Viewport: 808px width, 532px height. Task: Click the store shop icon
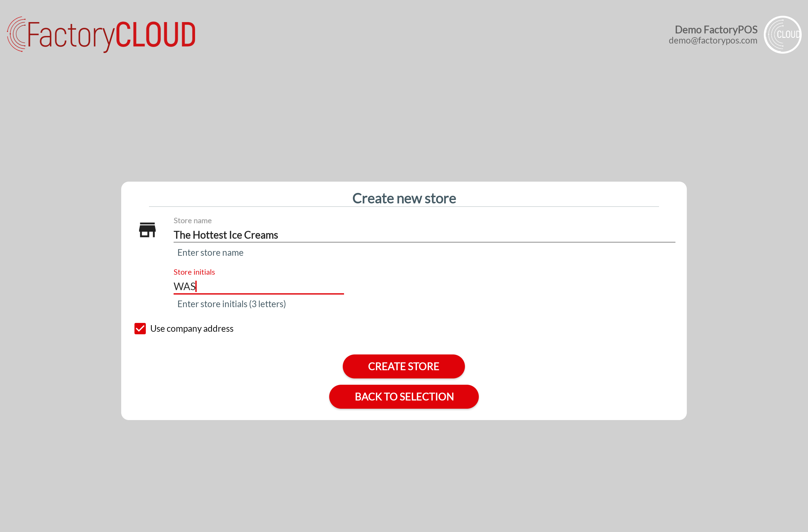(147, 230)
